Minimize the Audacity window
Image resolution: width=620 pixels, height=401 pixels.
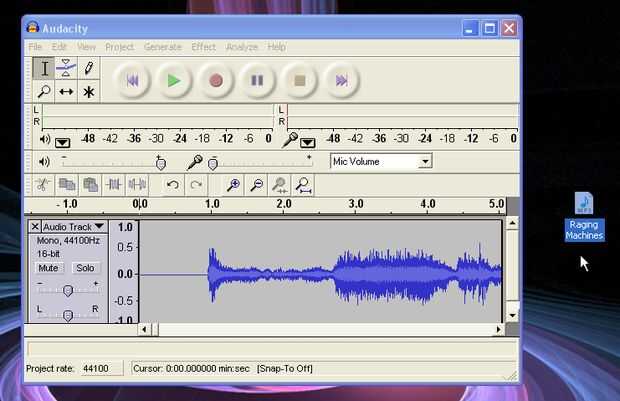click(470, 28)
